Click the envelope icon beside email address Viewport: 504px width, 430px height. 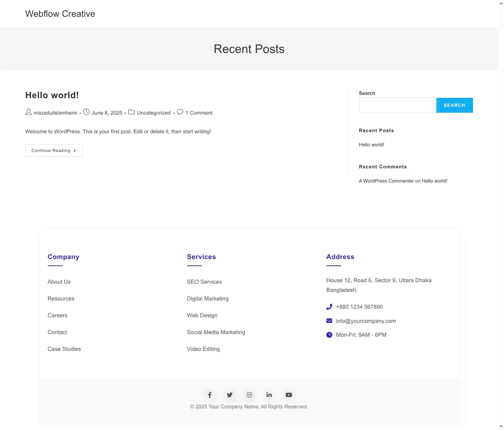pos(329,321)
